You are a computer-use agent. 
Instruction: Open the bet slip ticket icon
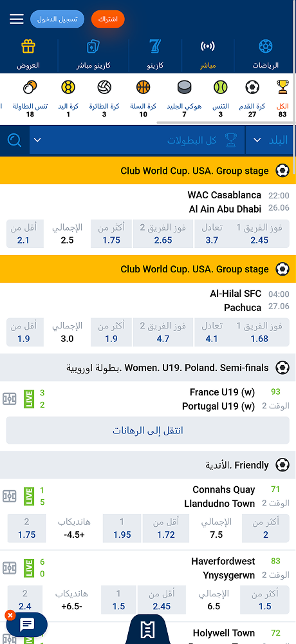click(x=147, y=630)
